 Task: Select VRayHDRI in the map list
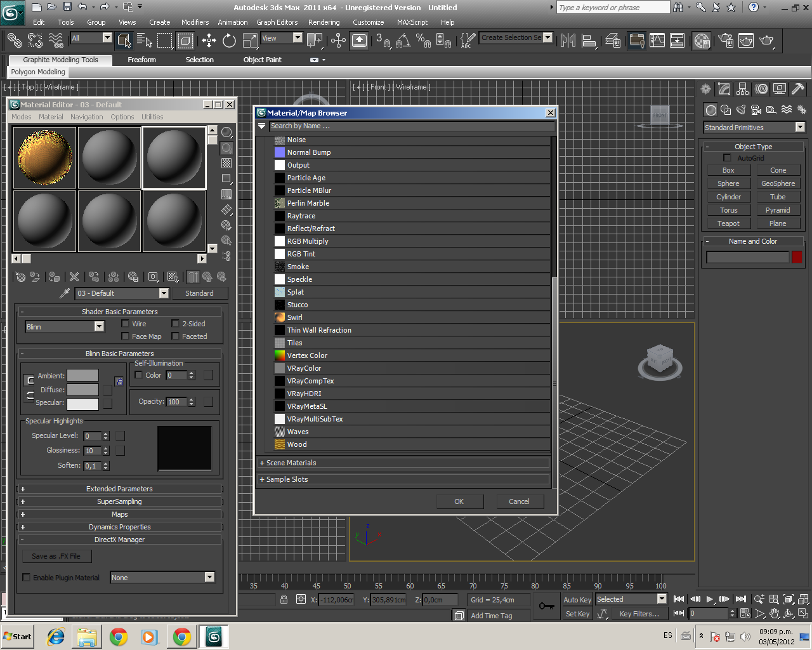coord(412,394)
